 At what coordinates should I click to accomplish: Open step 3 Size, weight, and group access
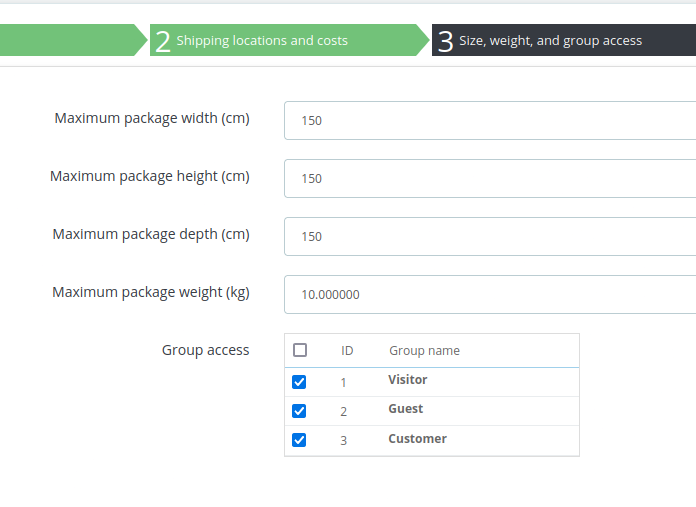[550, 41]
